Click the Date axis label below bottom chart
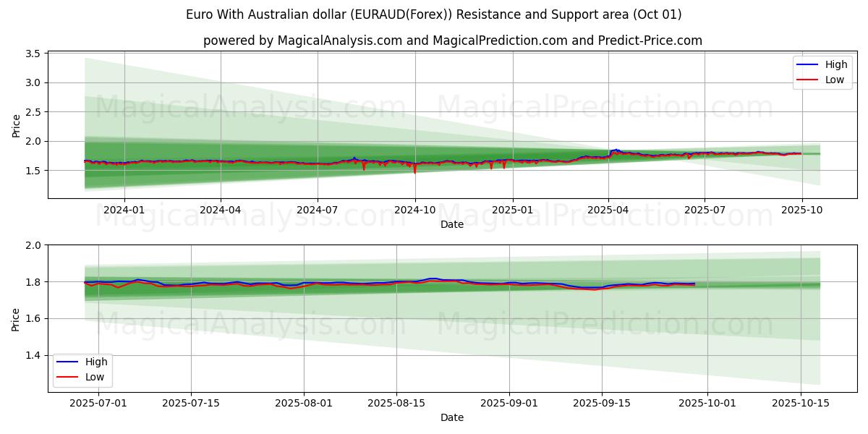The image size is (868, 434). (452, 417)
